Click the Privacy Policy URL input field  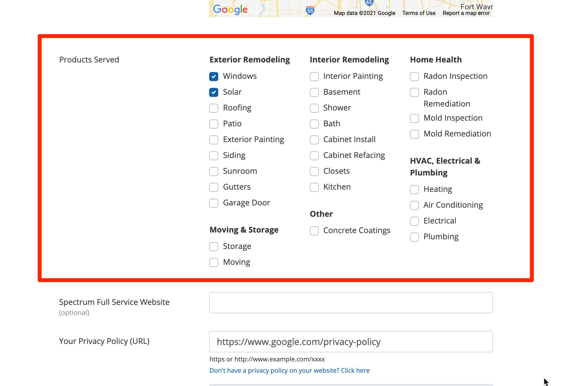[351, 341]
